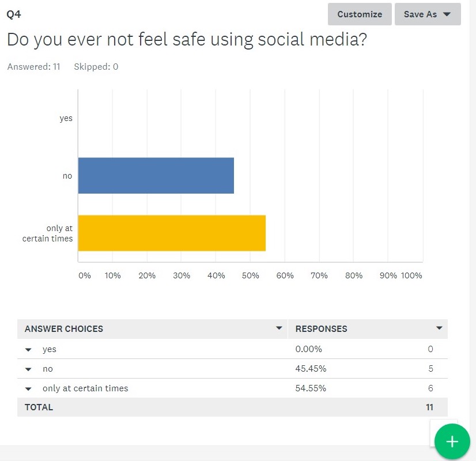Sort by the Answer Choices column arrow
Viewport: 476px width, 461px height.
pyautogui.click(x=279, y=328)
